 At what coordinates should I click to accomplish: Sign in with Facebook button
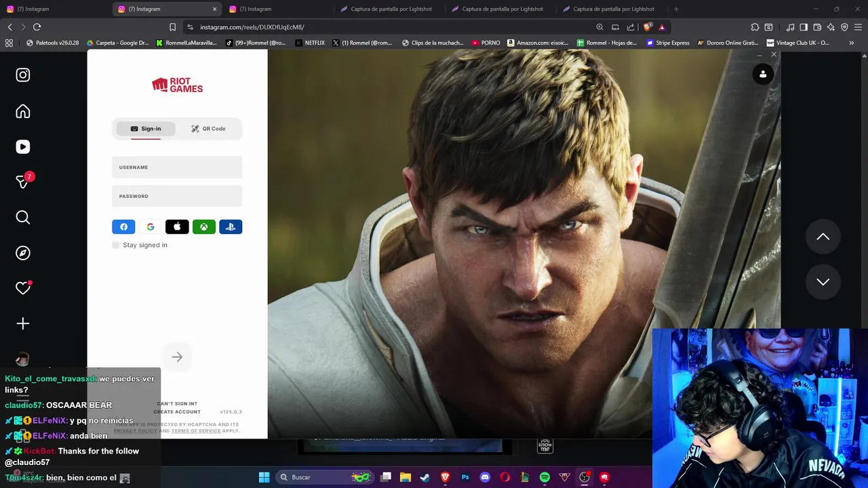(123, 227)
